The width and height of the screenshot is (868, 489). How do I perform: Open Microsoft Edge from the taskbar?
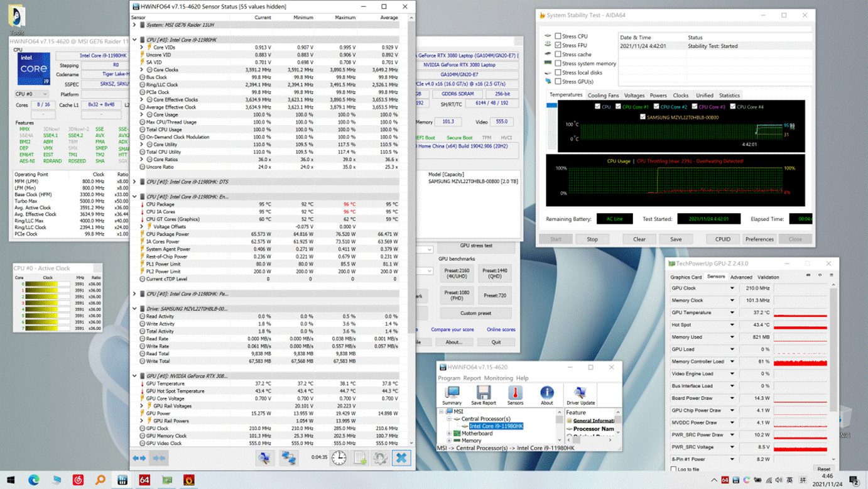(34, 480)
